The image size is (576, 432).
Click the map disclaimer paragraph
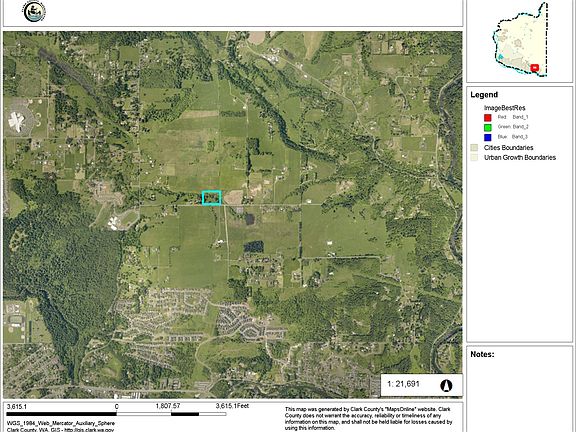pos(368,418)
